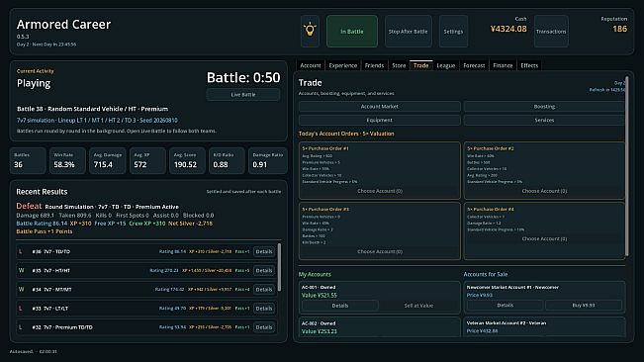Click the AC-002 Owned account card

[380, 327]
